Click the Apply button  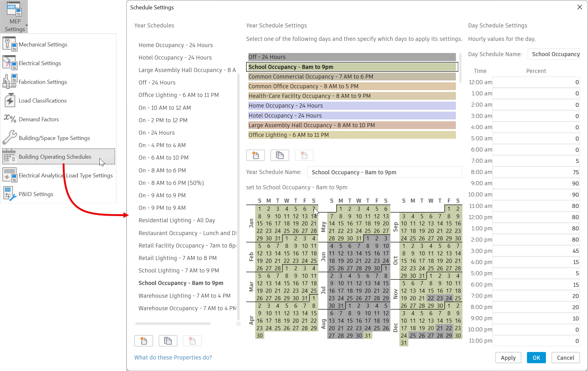coord(508,358)
